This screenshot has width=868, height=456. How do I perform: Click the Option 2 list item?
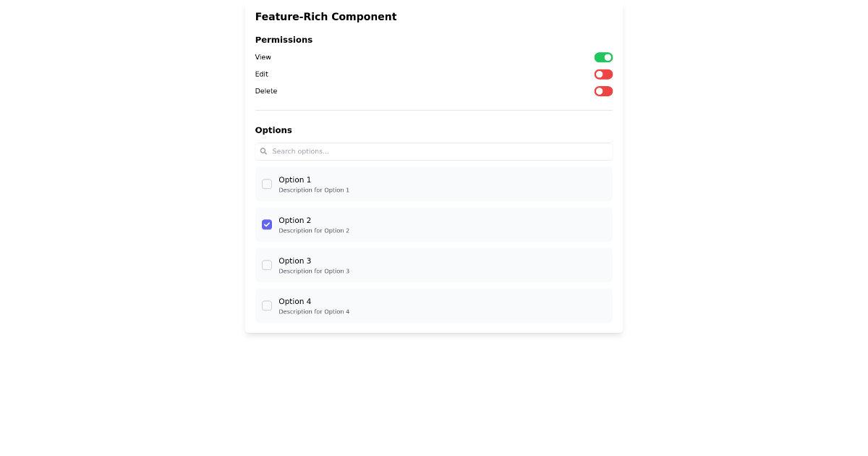click(x=434, y=224)
